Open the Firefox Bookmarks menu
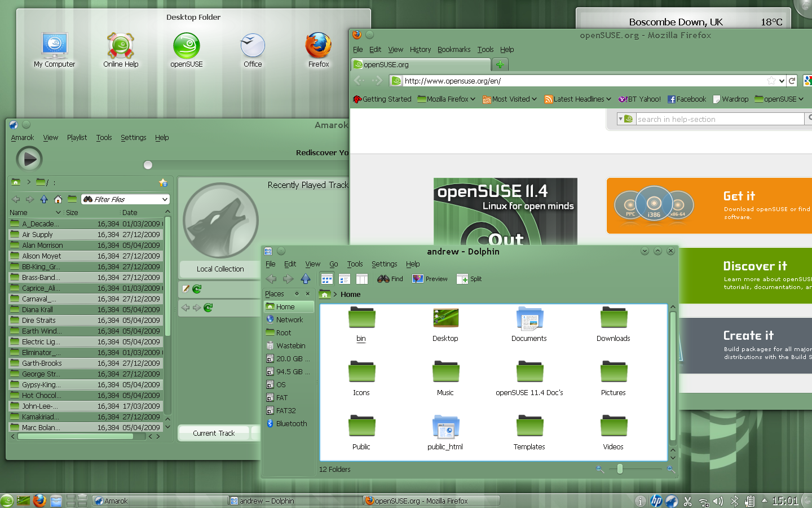Screen dimensions: 812x508 (x=454, y=50)
